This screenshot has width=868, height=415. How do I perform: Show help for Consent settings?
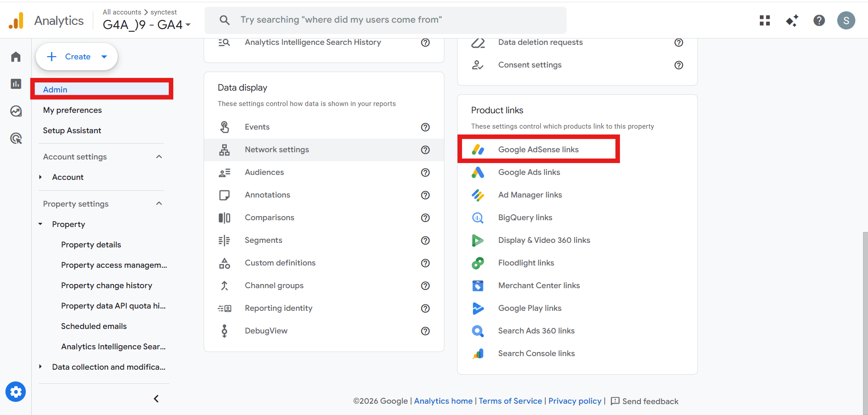[679, 65]
